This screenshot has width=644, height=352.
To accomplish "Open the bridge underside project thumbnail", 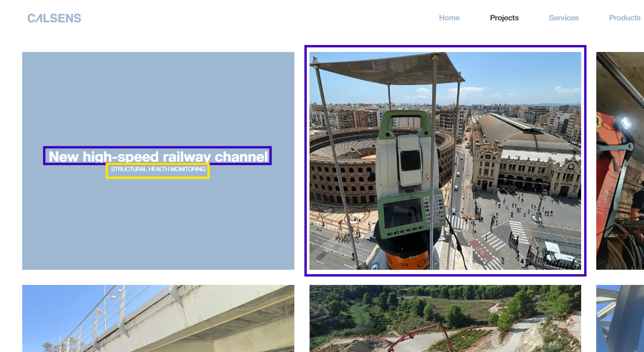I will click(158, 318).
